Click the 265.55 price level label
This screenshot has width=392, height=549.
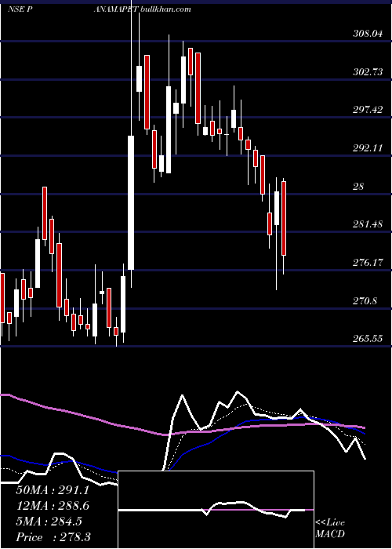pos(367,339)
